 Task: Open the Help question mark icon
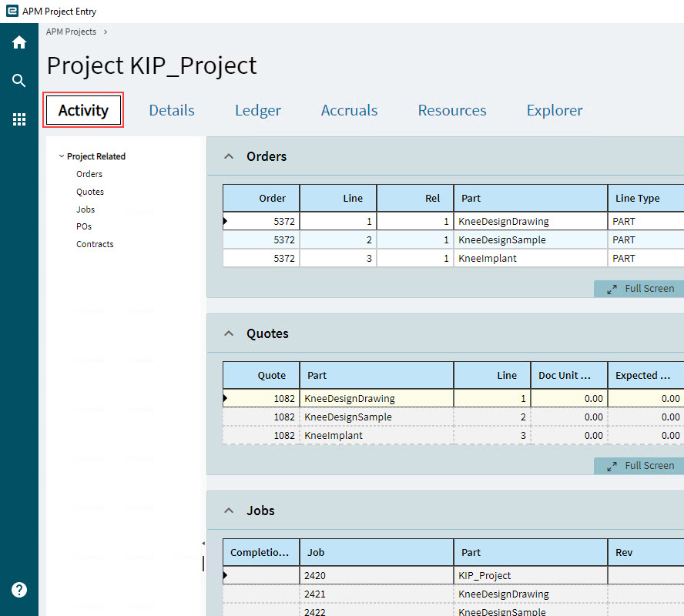tap(18, 590)
